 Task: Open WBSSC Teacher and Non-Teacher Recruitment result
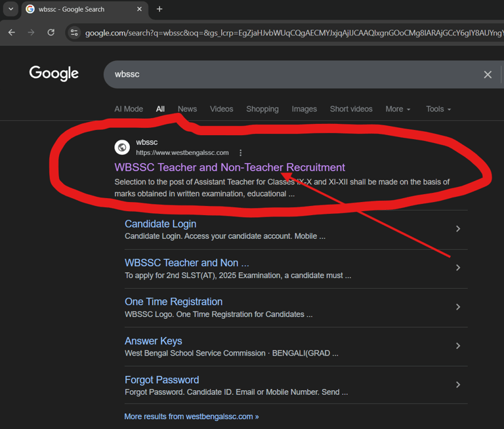point(230,167)
